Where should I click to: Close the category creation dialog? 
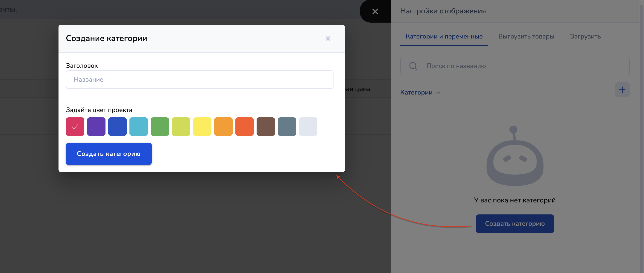328,39
